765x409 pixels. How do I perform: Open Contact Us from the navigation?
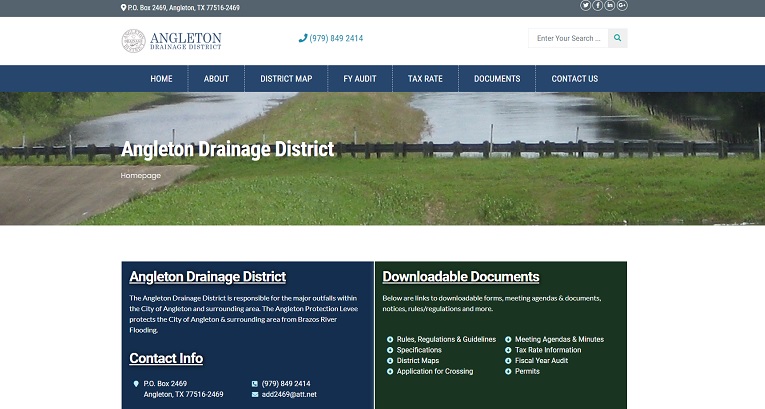pos(574,79)
